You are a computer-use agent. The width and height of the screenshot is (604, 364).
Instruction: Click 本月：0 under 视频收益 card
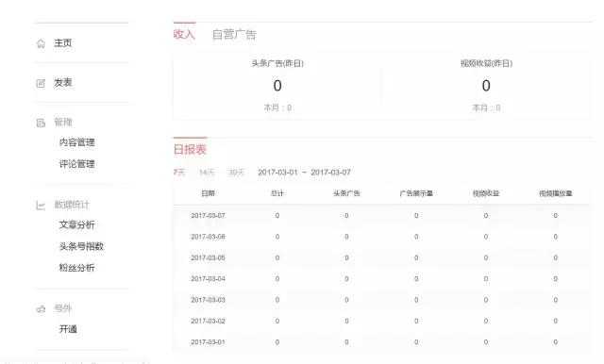click(486, 108)
